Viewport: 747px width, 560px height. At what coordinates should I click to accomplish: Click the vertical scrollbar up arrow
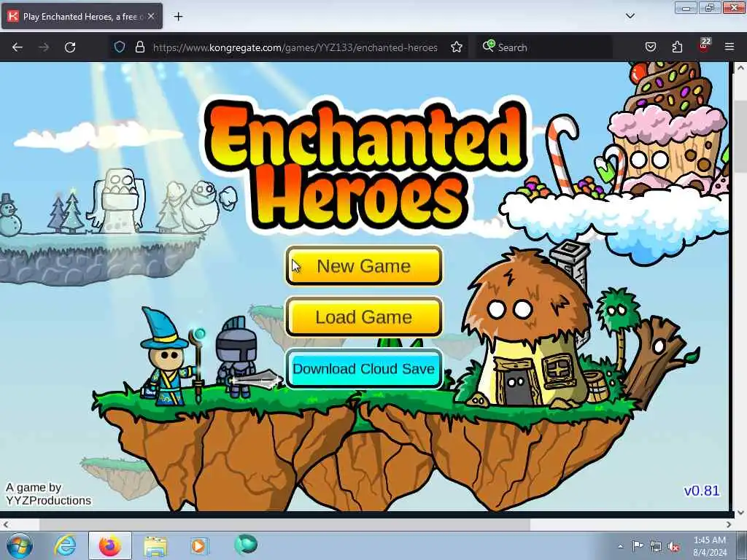pos(740,68)
